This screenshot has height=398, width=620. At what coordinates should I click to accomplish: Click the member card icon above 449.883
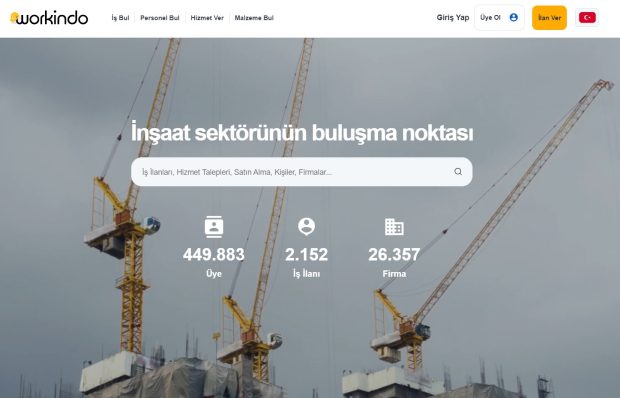[x=214, y=227]
